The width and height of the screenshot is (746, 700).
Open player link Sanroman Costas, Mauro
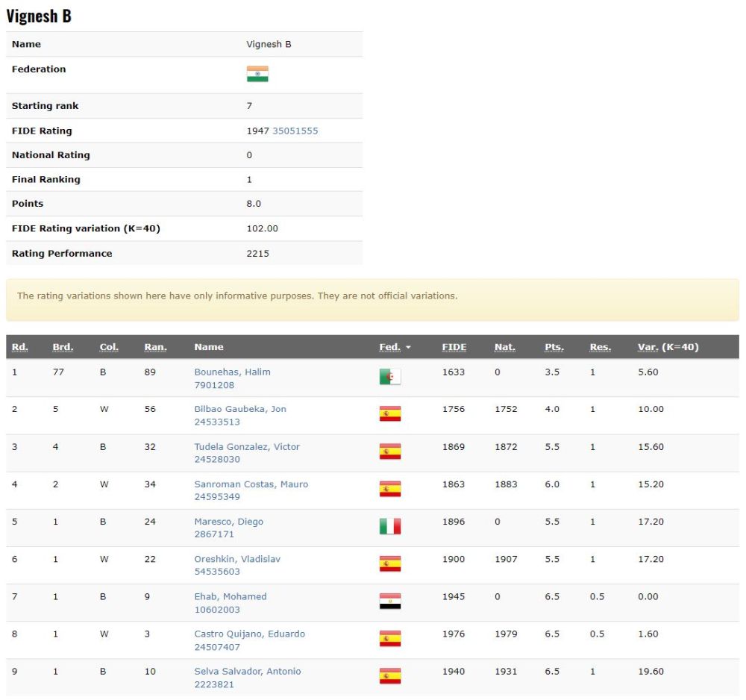pyautogui.click(x=251, y=484)
